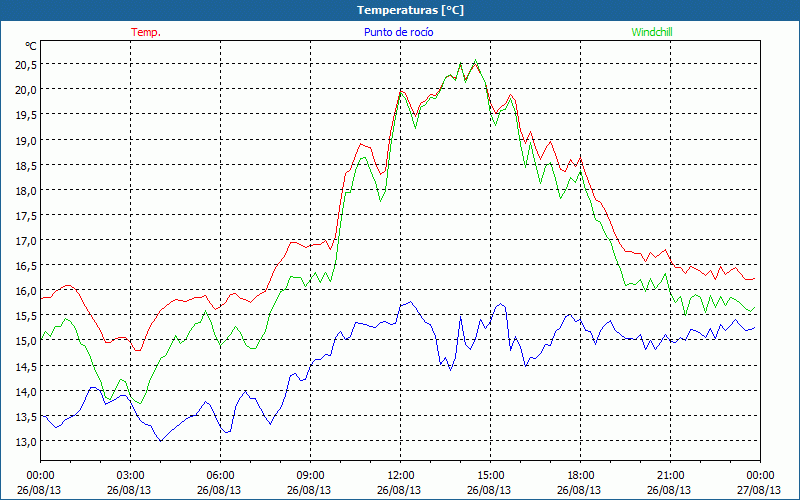Image resolution: width=800 pixels, height=500 pixels.
Task: Click the '18:00' time axis label
Action: (x=580, y=476)
